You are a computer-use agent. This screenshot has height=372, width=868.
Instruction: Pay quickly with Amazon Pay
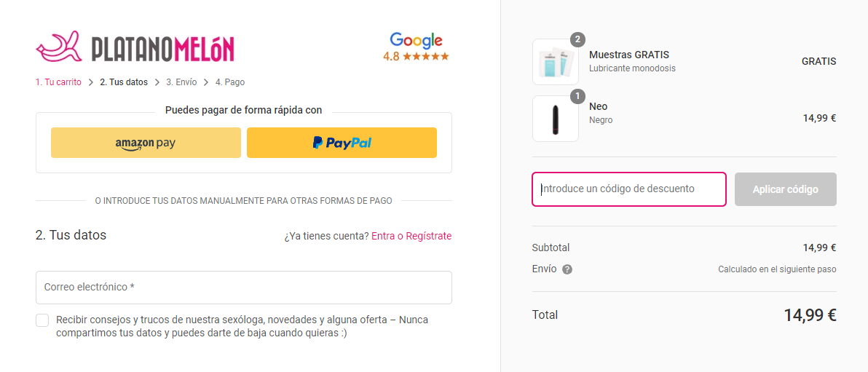click(146, 143)
